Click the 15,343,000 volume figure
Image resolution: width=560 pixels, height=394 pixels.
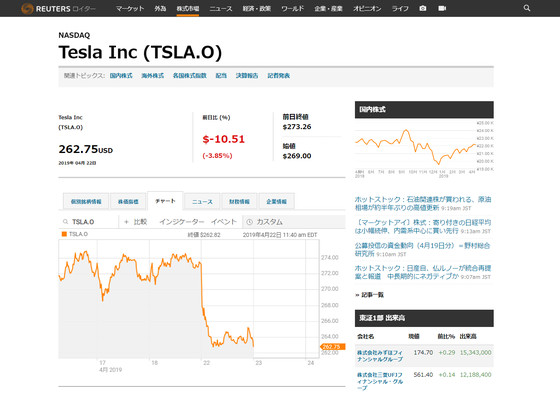(475, 353)
